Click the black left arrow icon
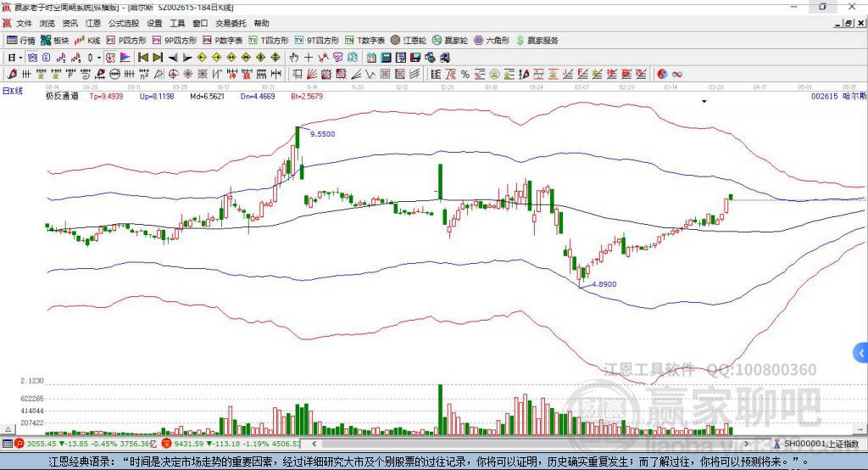 (x=173, y=58)
